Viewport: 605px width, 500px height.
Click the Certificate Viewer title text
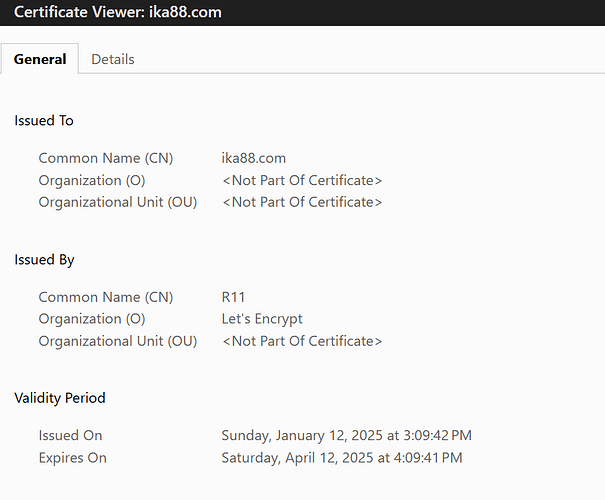pos(118,12)
